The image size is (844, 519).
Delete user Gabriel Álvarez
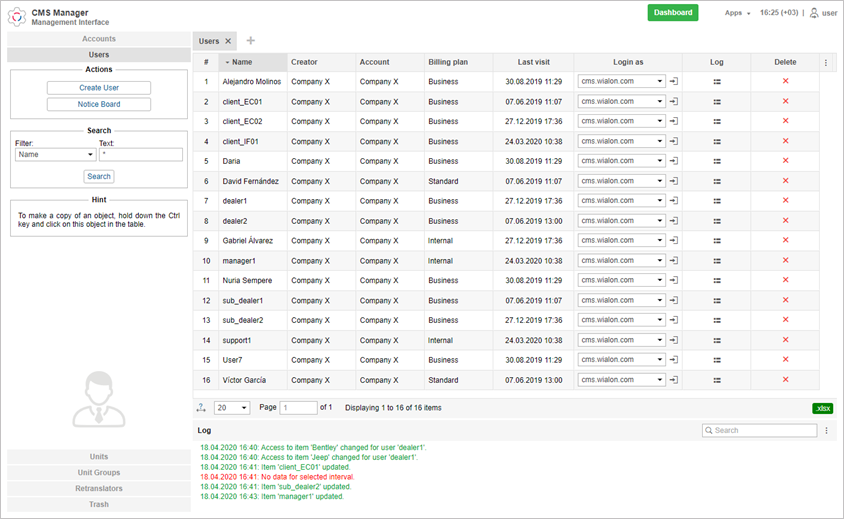click(785, 240)
